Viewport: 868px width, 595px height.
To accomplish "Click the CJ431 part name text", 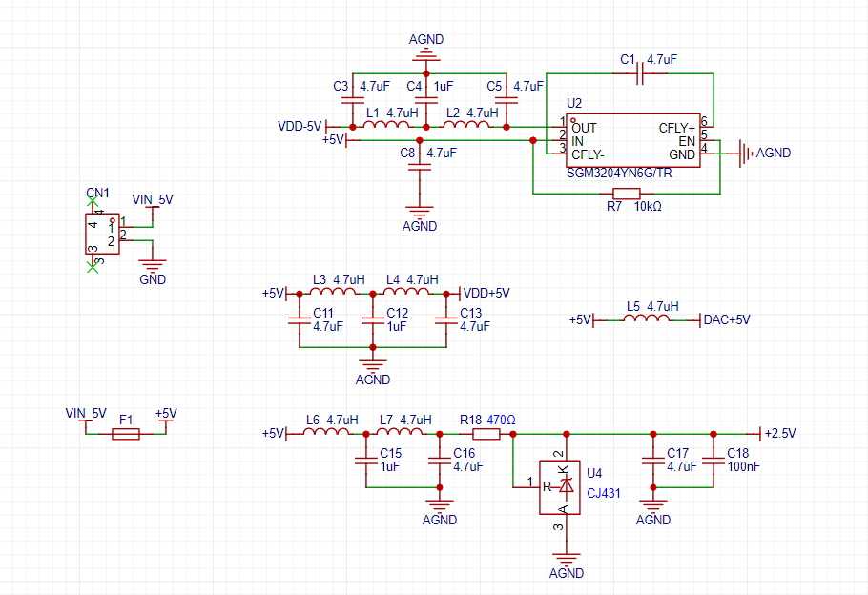I will [604, 493].
